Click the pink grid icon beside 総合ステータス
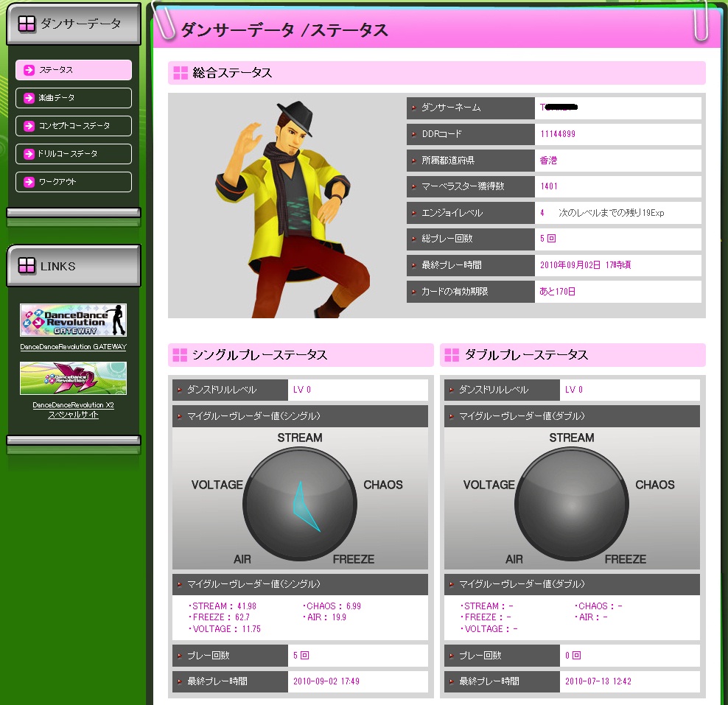This screenshot has width=728, height=705. point(181,73)
